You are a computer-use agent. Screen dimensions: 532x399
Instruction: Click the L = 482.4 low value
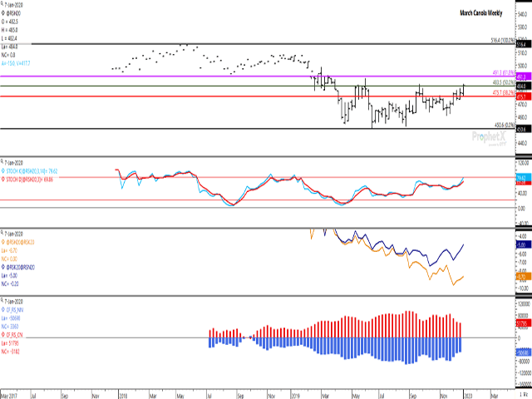tap(9, 38)
